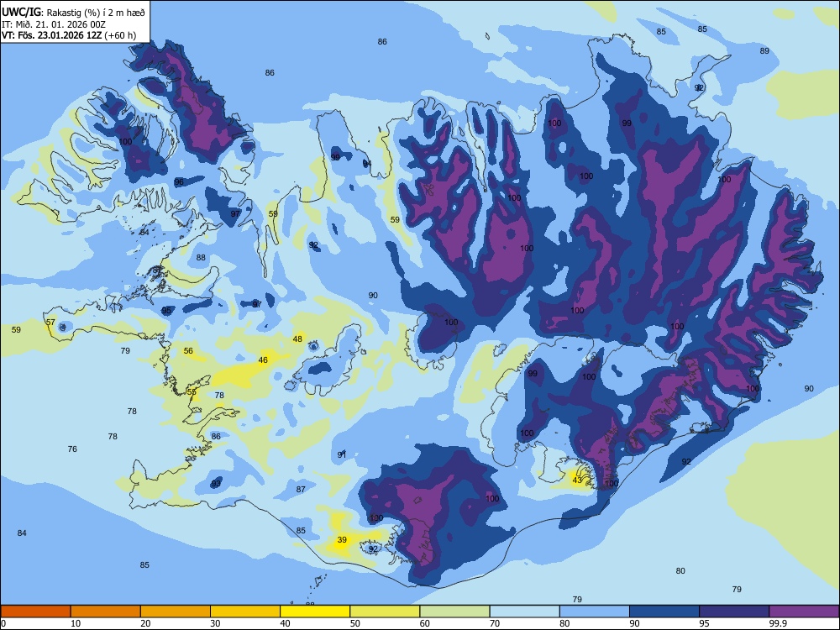Click the map value "88"
Screen dimensions: 840x630
click(x=201, y=258)
